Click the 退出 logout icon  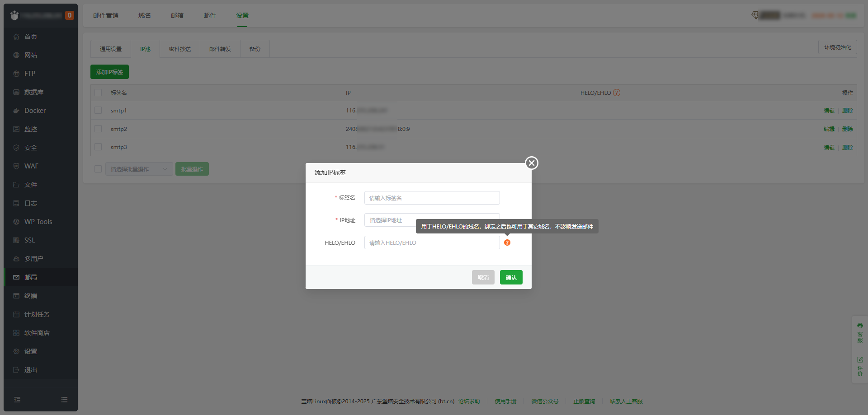pos(16,370)
